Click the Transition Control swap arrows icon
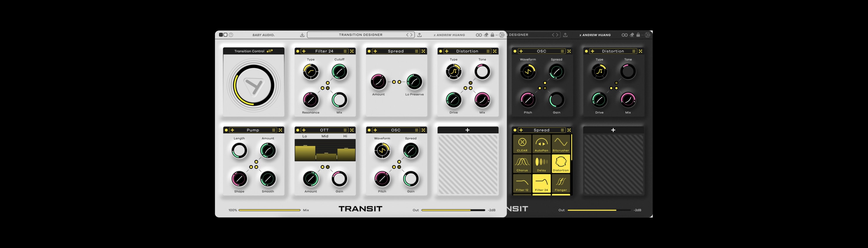Image resolution: width=868 pixels, height=248 pixels. pyautogui.click(x=270, y=51)
